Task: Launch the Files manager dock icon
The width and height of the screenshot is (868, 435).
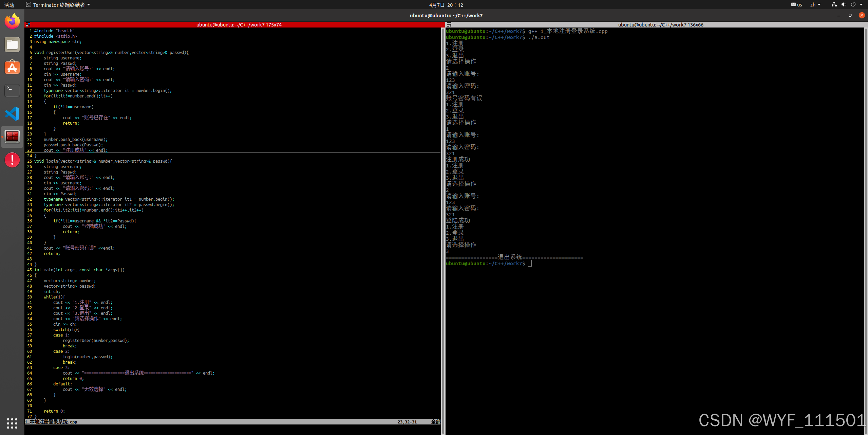Action: 12,44
